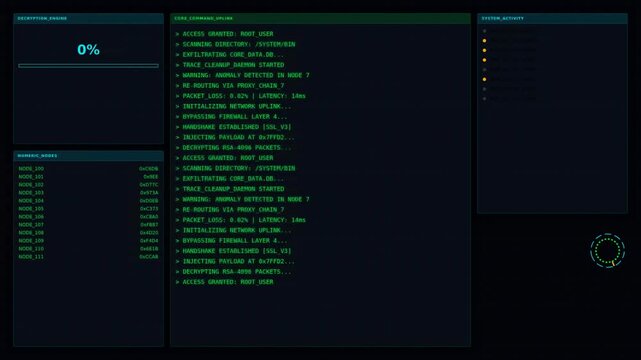Click the decryption progress bar
Screen dimensions: 641x360
point(88,65)
